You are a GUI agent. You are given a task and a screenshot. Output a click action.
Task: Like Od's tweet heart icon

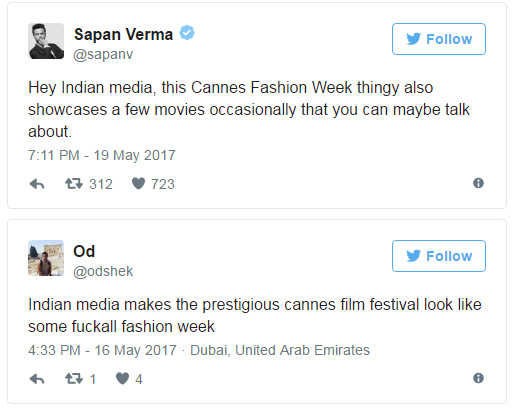[x=122, y=379]
